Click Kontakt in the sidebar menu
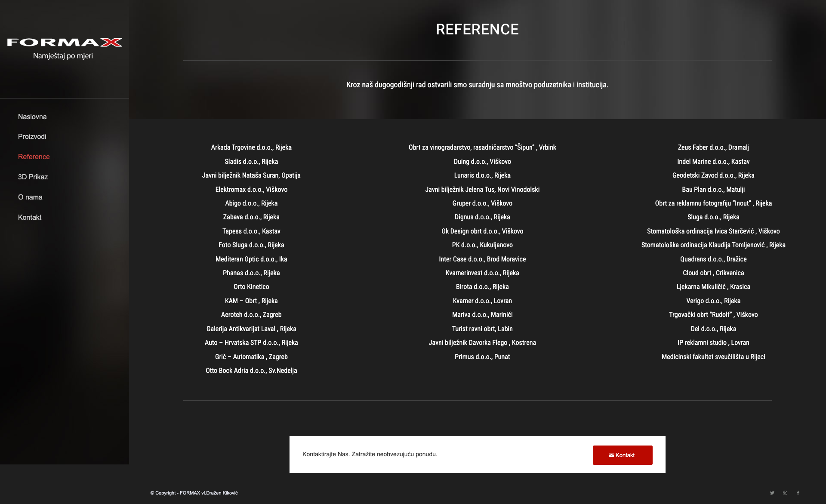 click(x=30, y=217)
